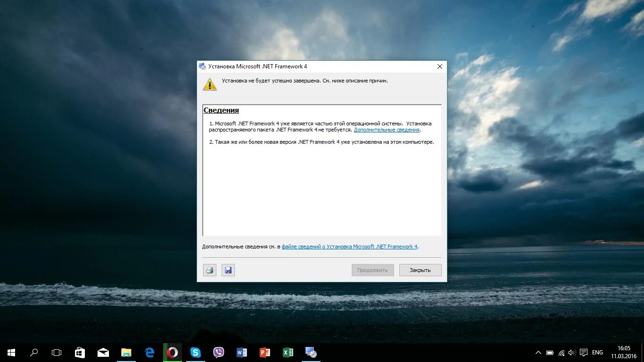The width and height of the screenshot is (644, 362).
Task: Launch Excel from the taskbar
Action: [x=288, y=353]
